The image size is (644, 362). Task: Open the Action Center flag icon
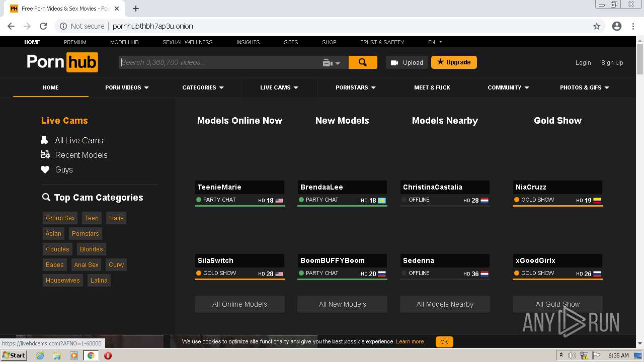click(597, 355)
